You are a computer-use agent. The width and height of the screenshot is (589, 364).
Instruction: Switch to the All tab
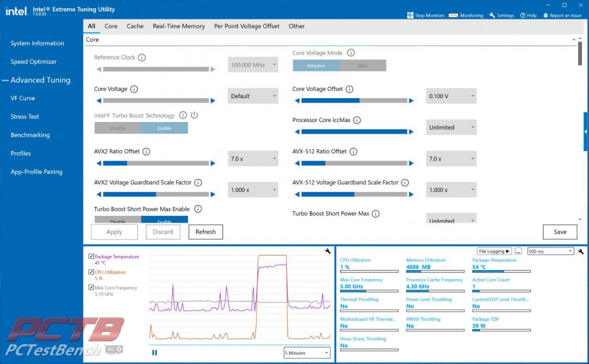click(91, 26)
